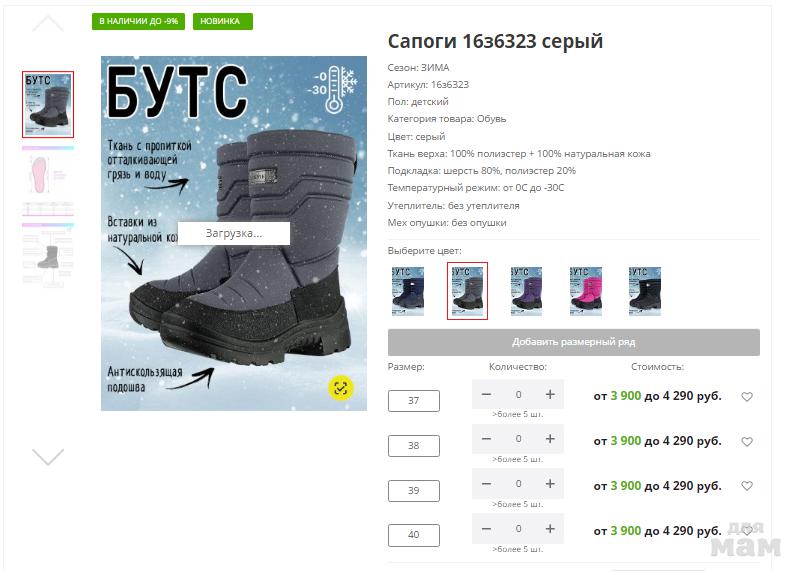Select the dark blue boot color
This screenshot has width=796, height=571.
[408, 291]
